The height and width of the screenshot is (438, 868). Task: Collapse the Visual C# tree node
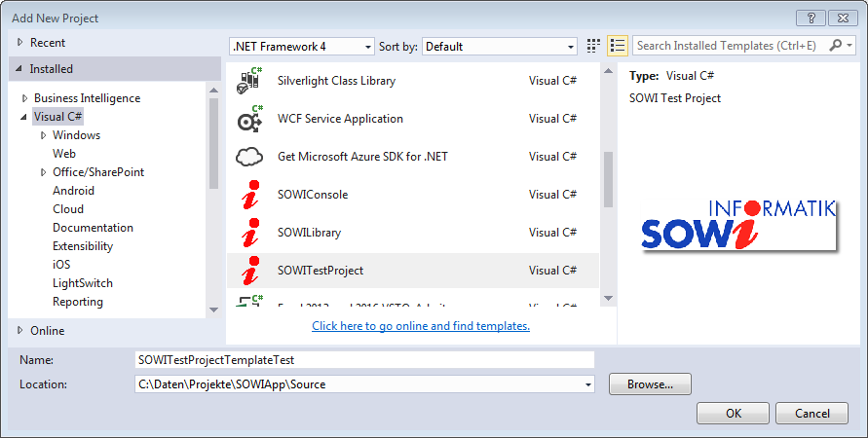click(23, 117)
